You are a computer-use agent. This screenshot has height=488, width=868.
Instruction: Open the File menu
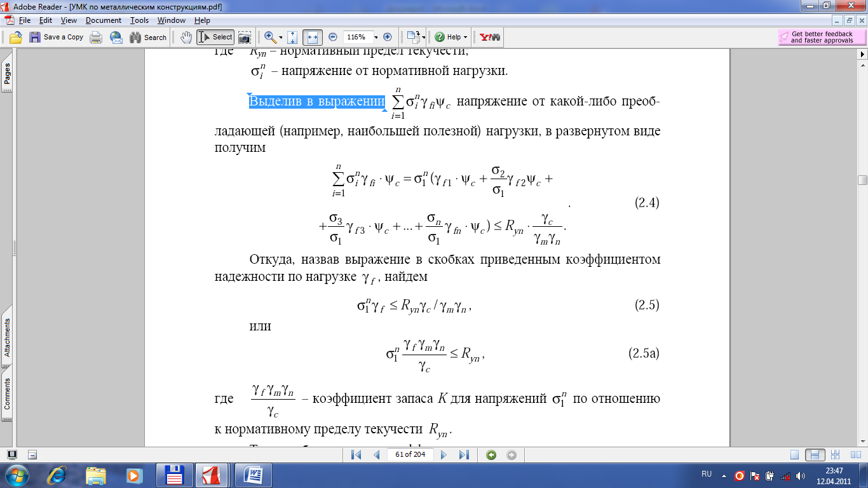coord(25,20)
